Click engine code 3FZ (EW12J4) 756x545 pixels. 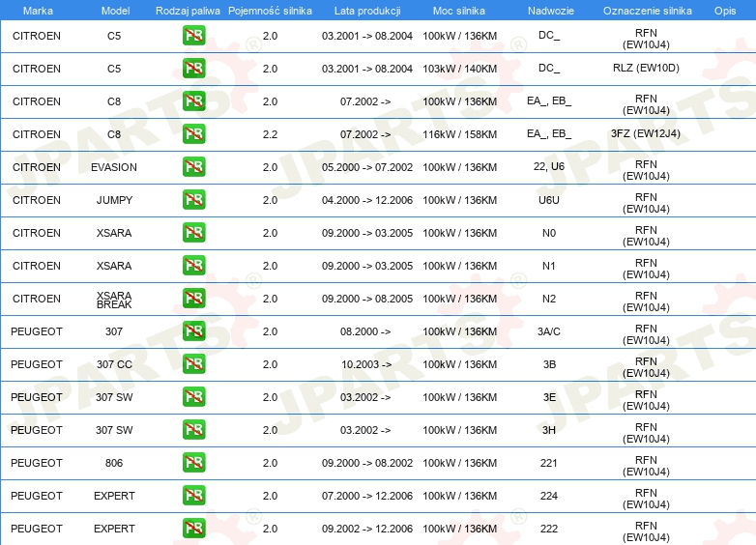click(646, 133)
